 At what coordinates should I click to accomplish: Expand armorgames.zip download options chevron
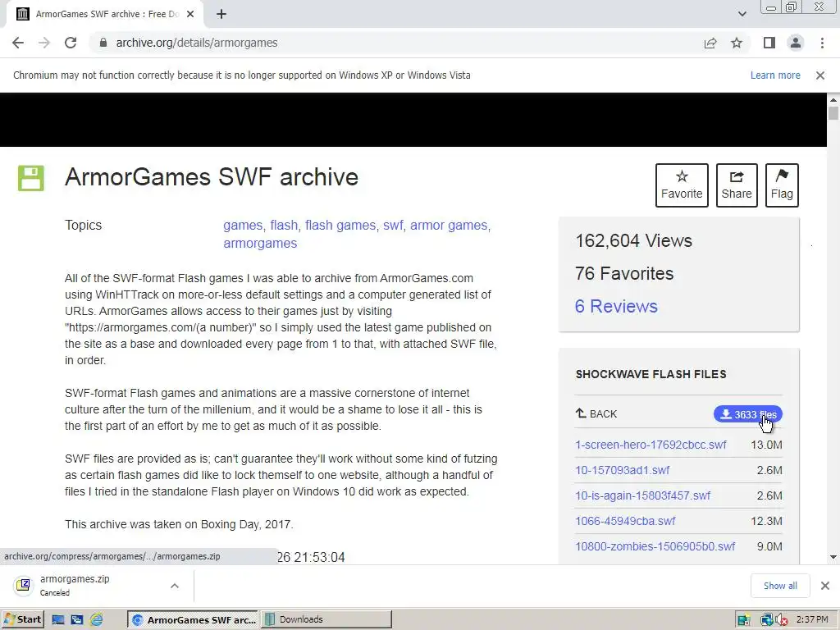175,586
